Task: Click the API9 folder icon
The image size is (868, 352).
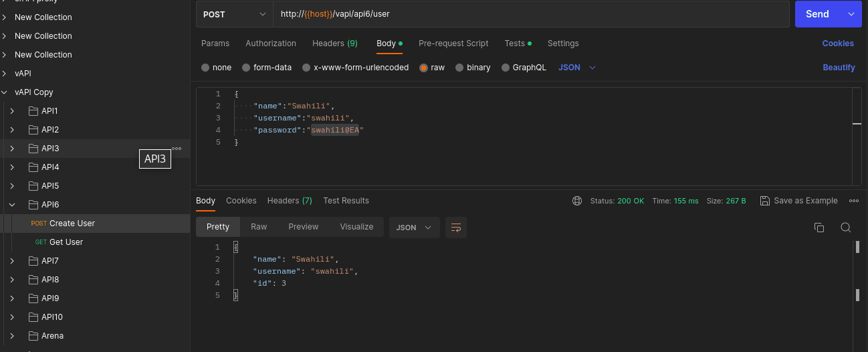Action: (33, 298)
